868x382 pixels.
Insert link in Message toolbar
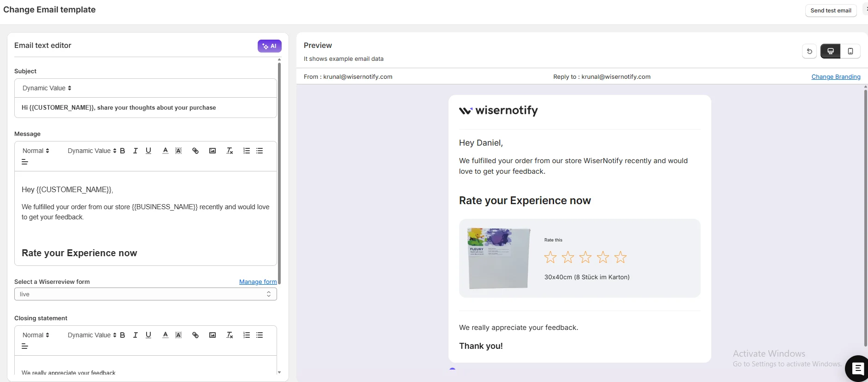(195, 151)
